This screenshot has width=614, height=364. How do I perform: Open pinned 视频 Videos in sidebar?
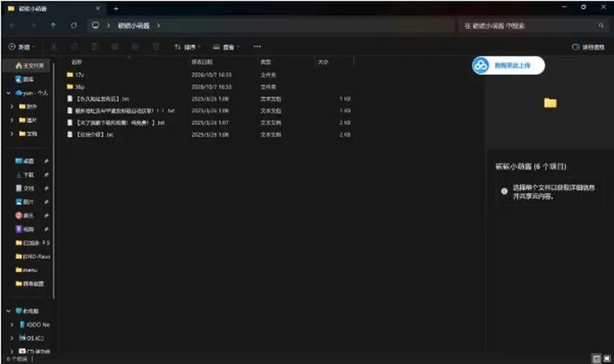point(25,229)
